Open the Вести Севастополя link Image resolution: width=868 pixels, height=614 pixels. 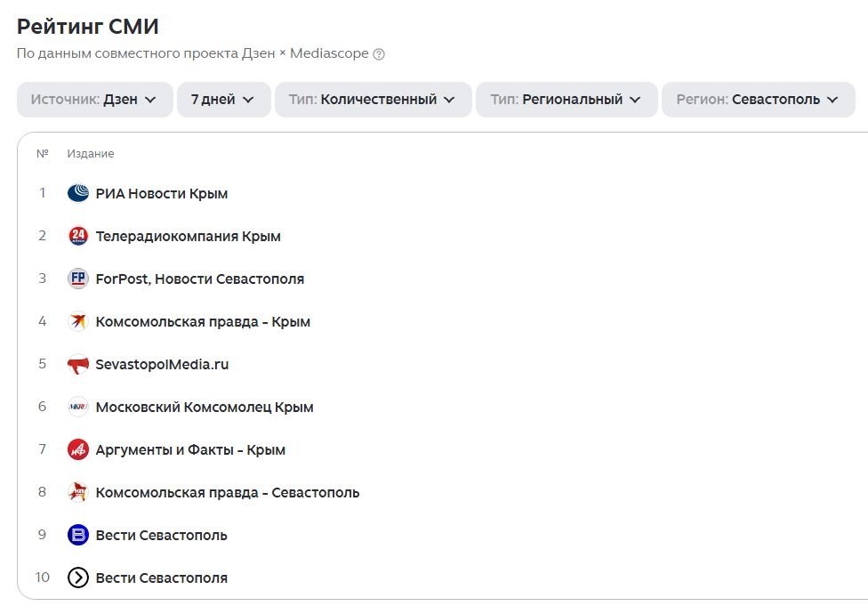162,578
